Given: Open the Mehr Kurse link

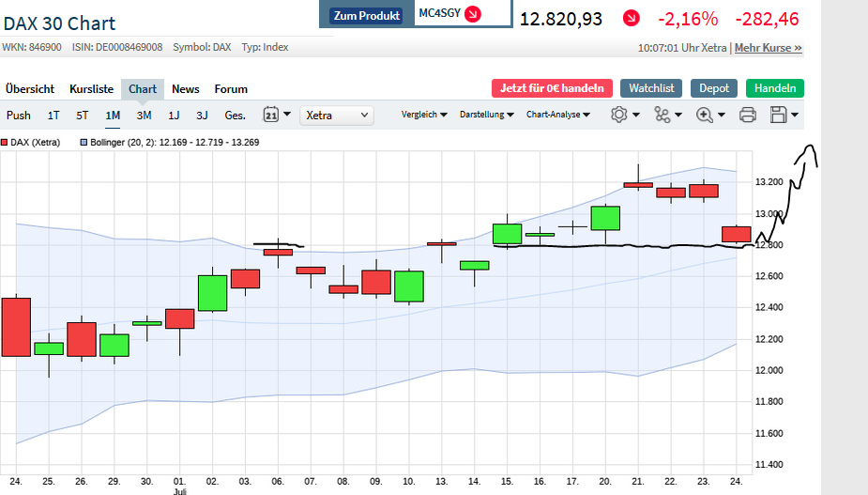Looking at the screenshot, I should coord(769,48).
